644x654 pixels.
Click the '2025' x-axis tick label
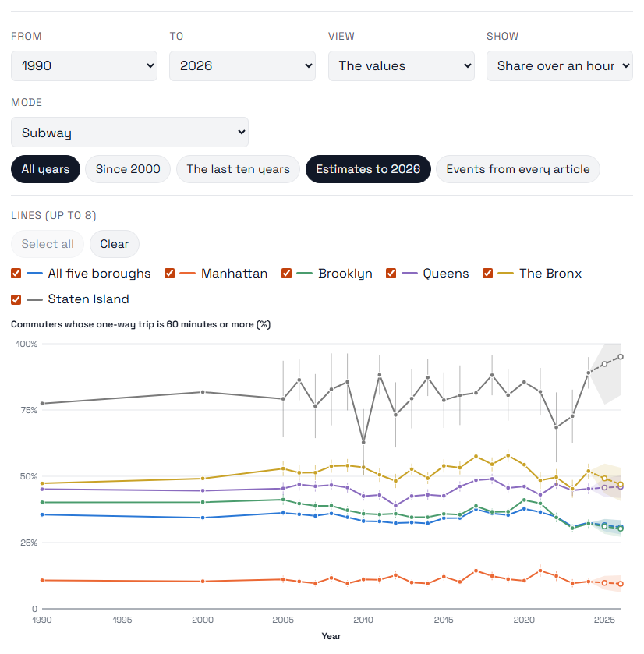pos(604,620)
